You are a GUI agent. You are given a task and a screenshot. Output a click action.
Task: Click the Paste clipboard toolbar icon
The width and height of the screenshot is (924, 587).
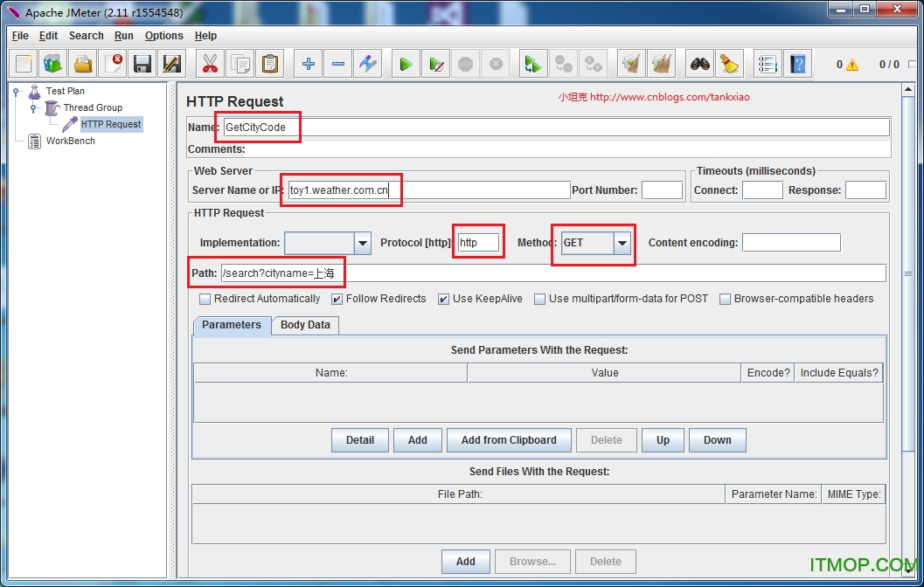[270, 64]
